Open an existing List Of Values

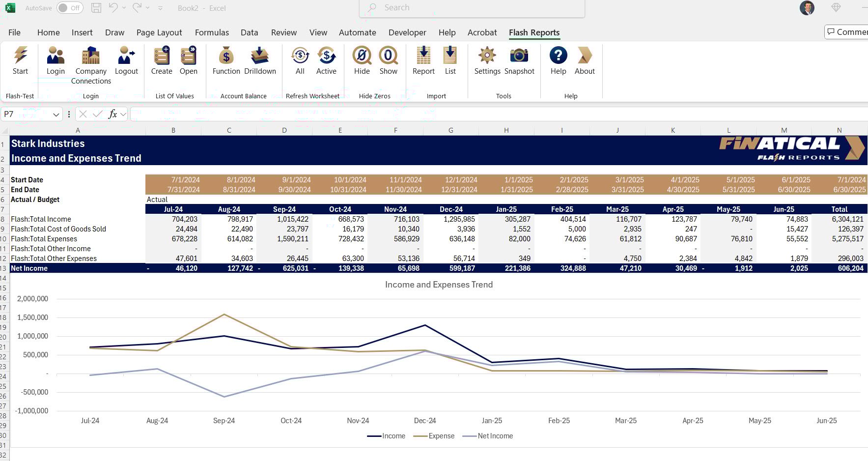point(188,61)
